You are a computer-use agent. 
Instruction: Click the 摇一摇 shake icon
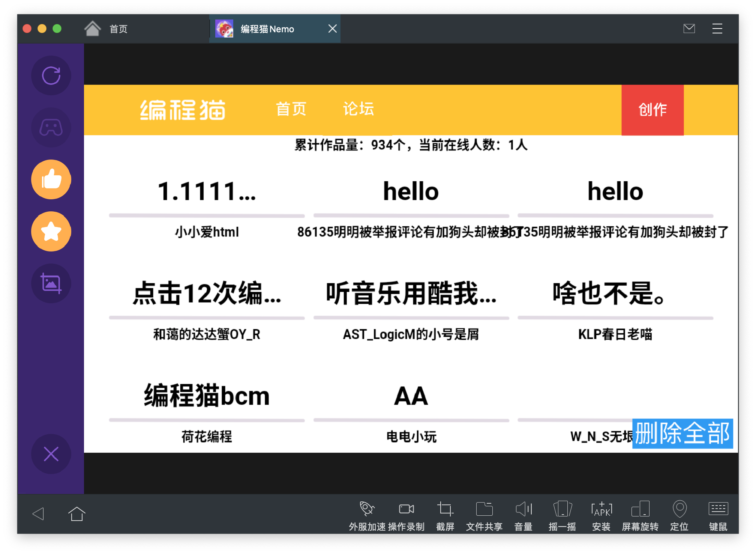coord(562,509)
